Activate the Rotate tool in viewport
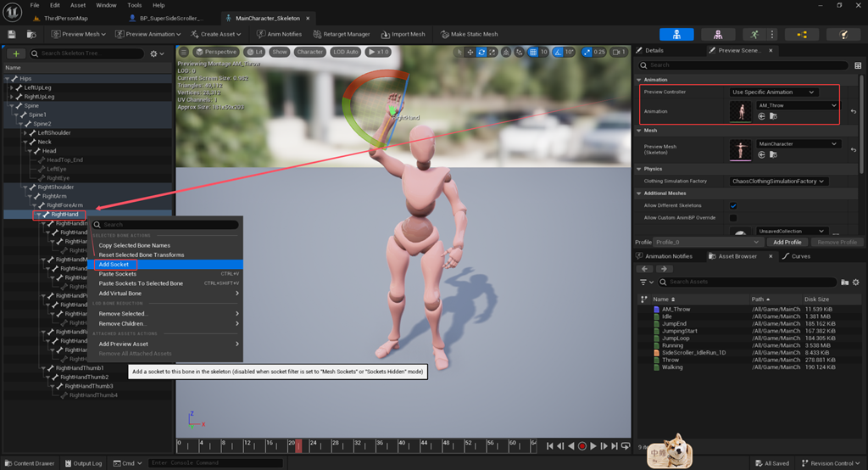This screenshot has height=470, width=868. (x=481, y=52)
